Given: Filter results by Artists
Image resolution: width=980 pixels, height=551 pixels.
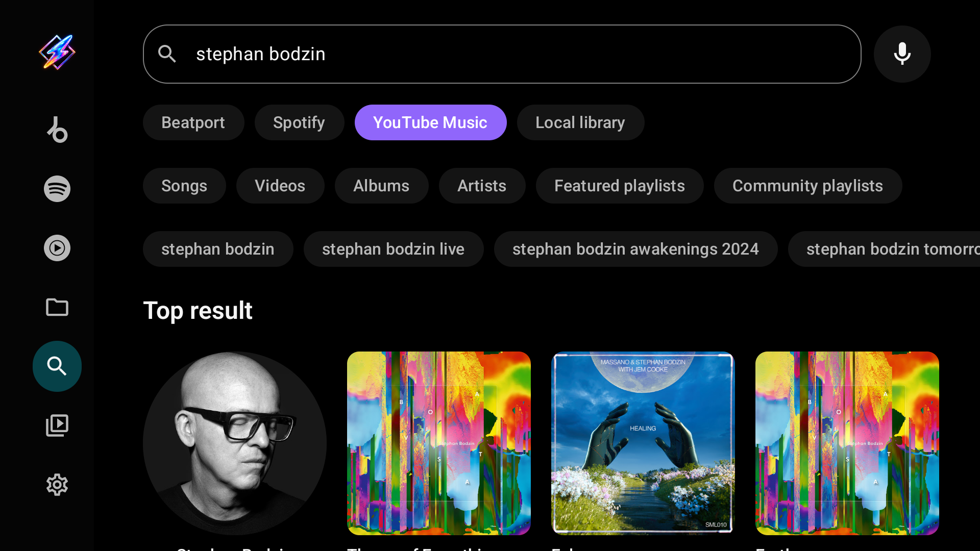Looking at the screenshot, I should pyautogui.click(x=482, y=186).
